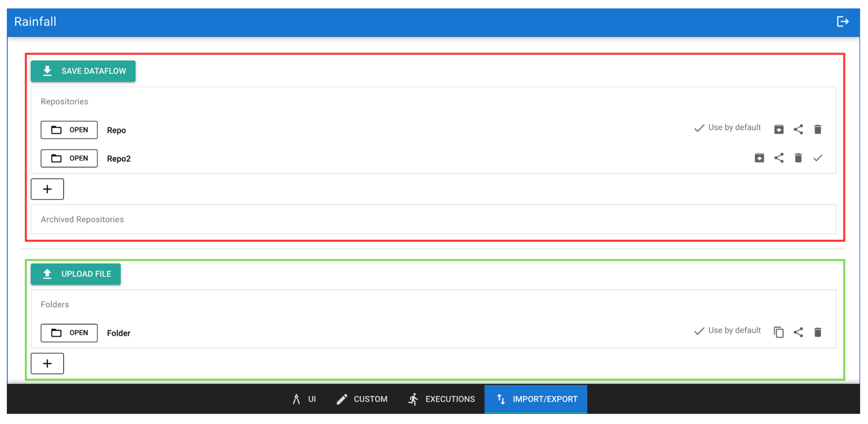
Task: Open the Repo2 repository
Action: (69, 158)
